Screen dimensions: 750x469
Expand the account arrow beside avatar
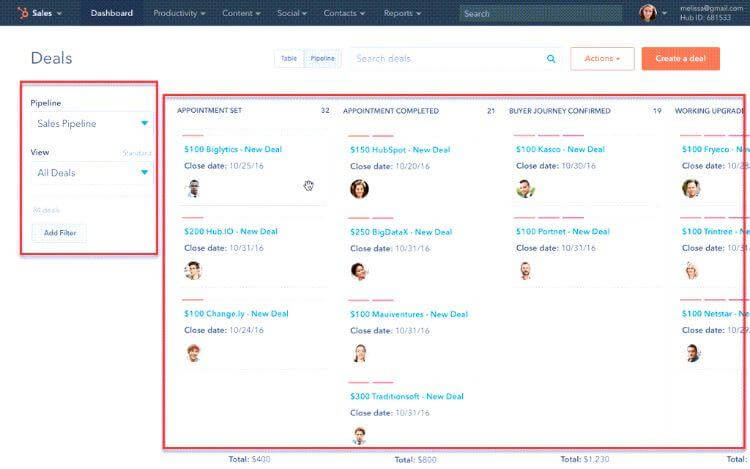(664, 13)
